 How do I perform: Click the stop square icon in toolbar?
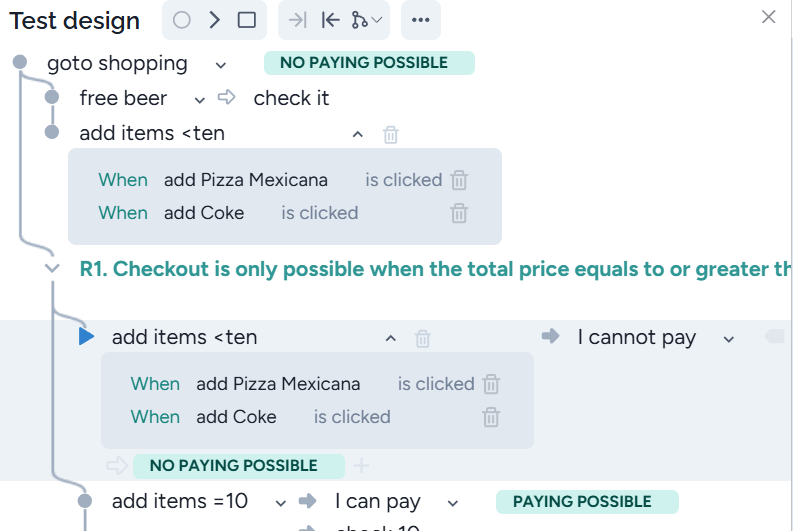pyautogui.click(x=247, y=20)
